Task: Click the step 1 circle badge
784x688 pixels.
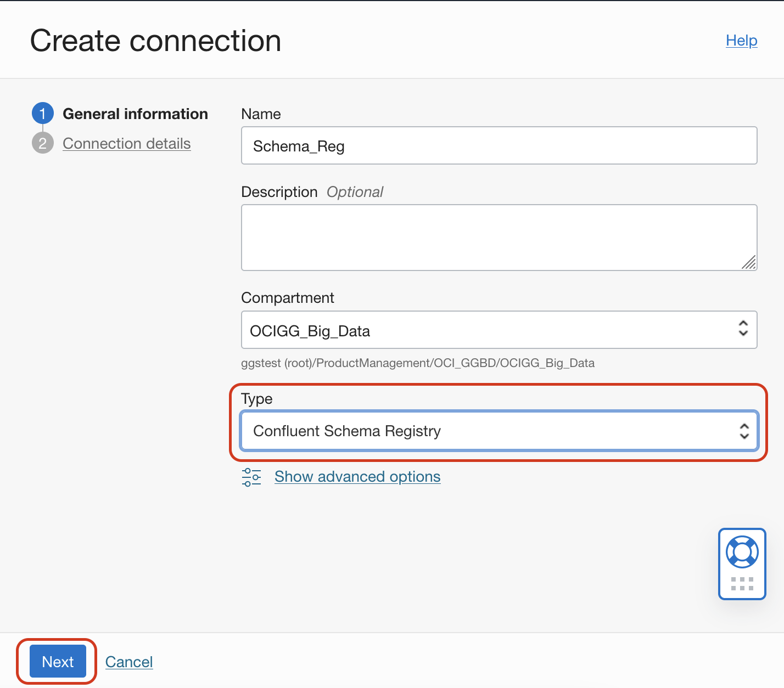Action: point(42,113)
